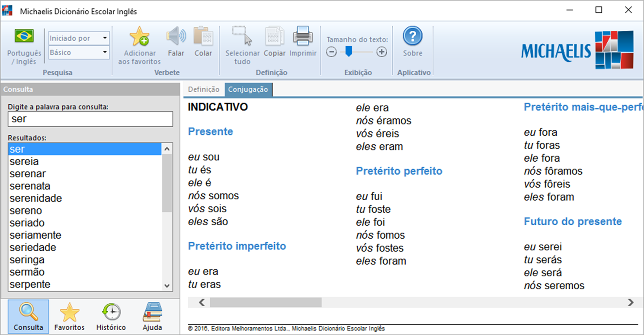
Task: Select the Conjugação tab
Action: (x=248, y=90)
